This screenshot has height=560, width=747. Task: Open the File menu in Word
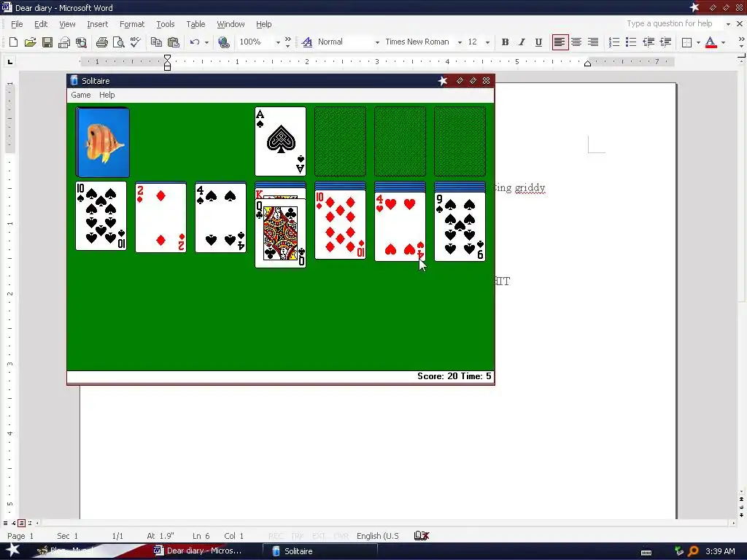point(17,24)
